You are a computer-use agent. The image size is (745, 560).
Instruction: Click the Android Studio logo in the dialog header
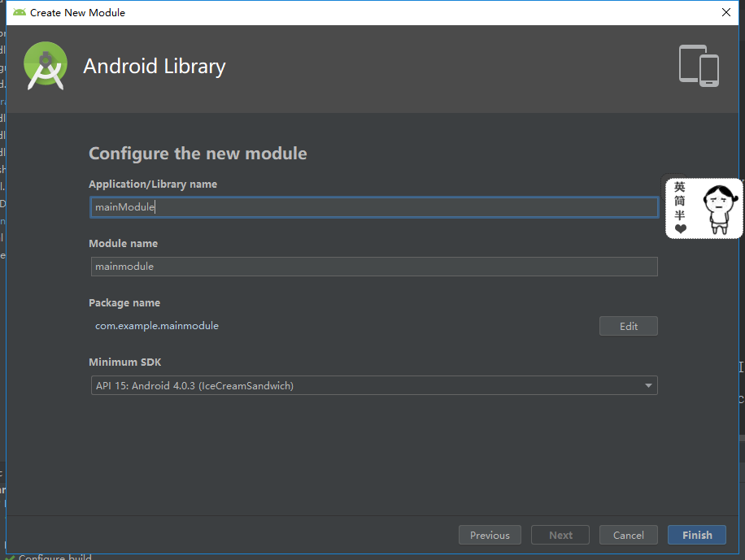coord(46,66)
